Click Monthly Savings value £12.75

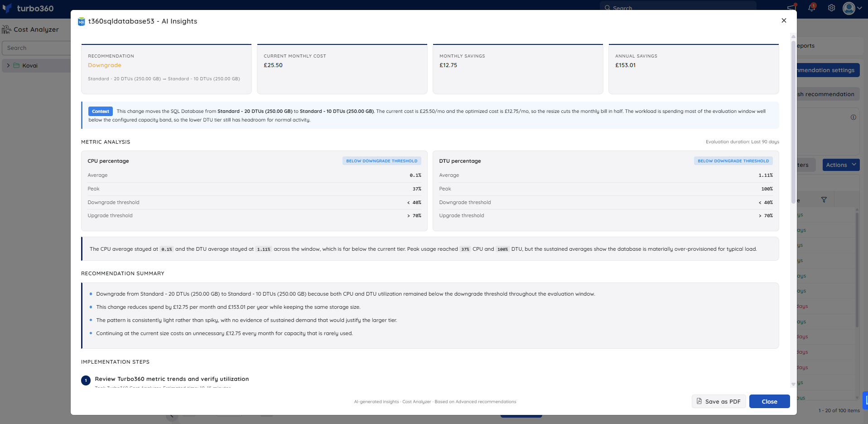(x=448, y=65)
